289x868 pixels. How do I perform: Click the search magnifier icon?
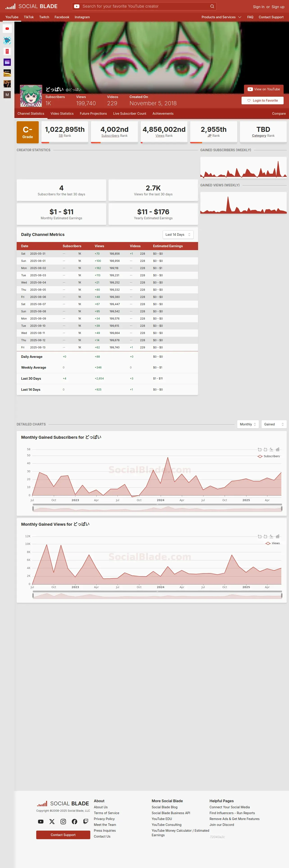212,6
